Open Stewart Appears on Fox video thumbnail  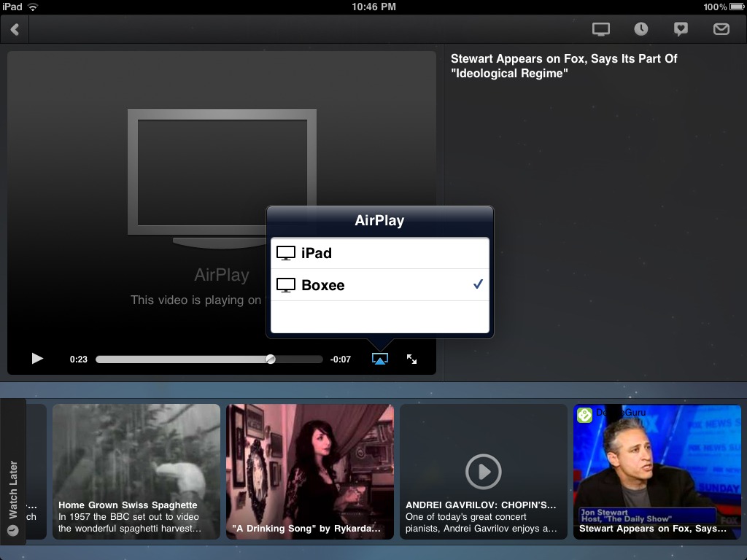[x=657, y=472]
